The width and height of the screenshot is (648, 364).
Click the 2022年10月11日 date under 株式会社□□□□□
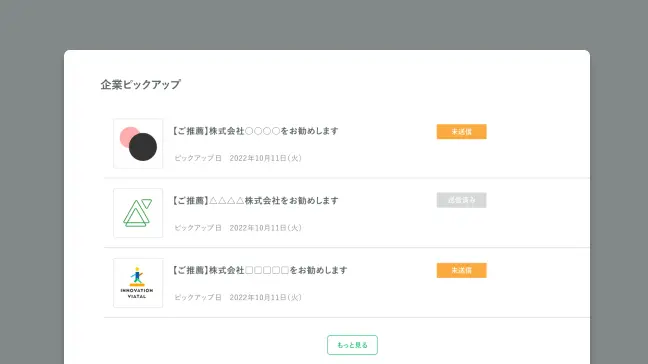tap(265, 297)
